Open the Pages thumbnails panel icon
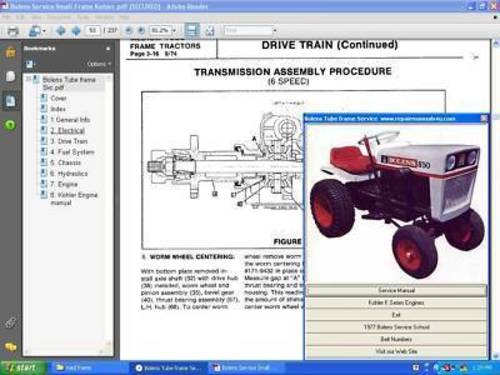Screen dimensions: 500x375 [x=10, y=76]
